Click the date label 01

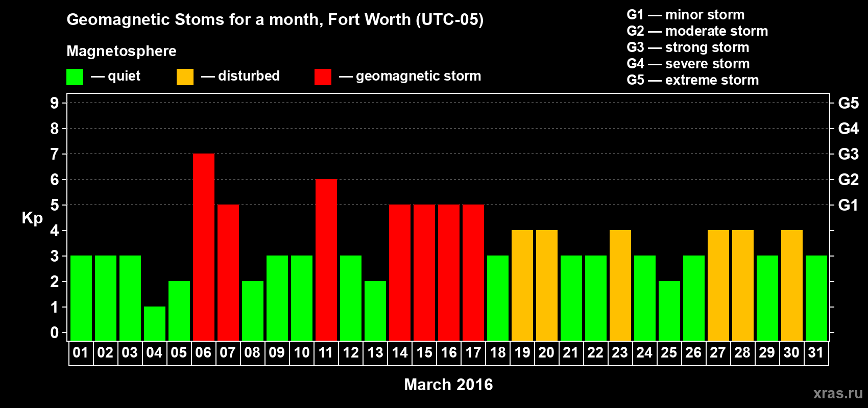pos(81,353)
